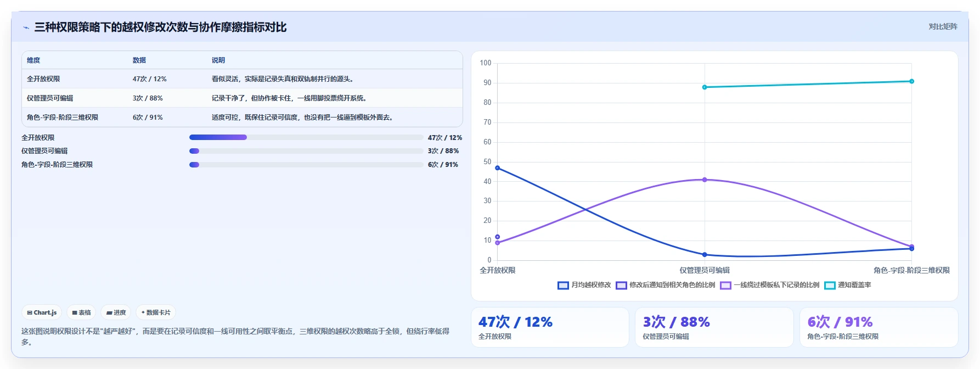Click the 对比矩阵 tag in header
The width and height of the screenshot is (980, 369).
(x=943, y=26)
